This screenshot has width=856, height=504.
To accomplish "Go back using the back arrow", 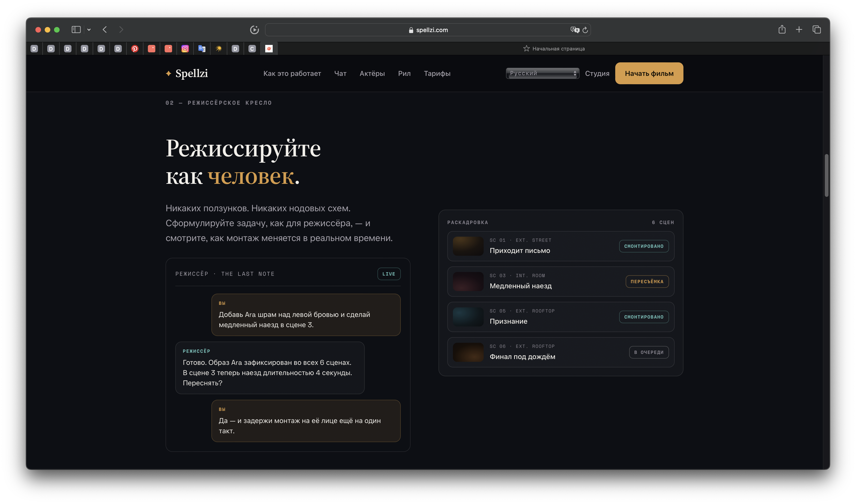I will coord(105,30).
